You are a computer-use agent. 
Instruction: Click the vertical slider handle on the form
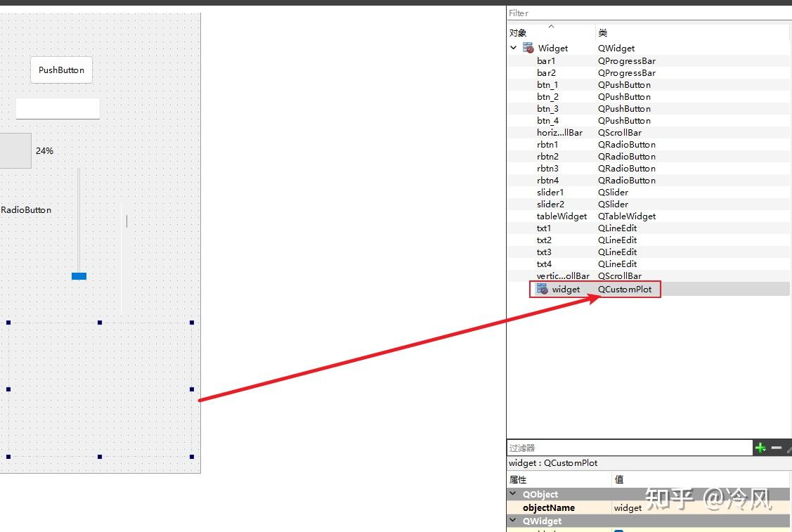pos(78,276)
